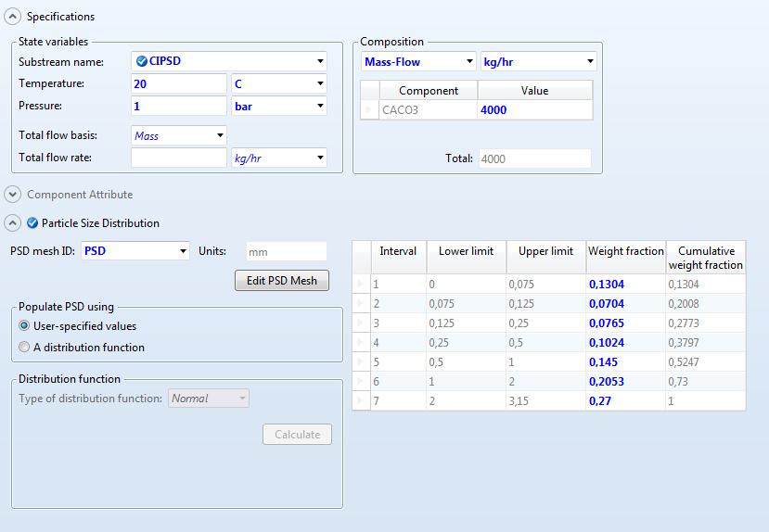Click the Component column header
769x532 pixels.
[429, 91]
